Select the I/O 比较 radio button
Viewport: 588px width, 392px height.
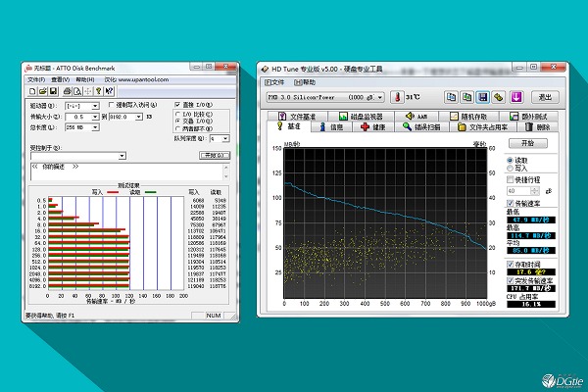pyautogui.click(x=177, y=114)
